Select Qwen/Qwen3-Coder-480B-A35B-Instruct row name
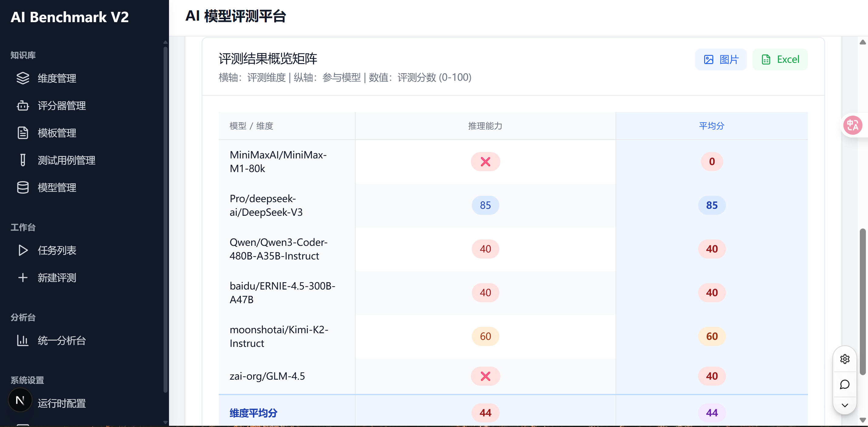The image size is (868, 427). [x=279, y=249]
